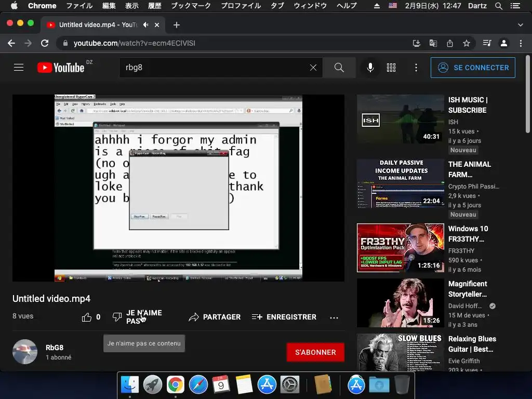This screenshot has width=532, height=399.
Task: Start voice search with microphone
Action: (370, 68)
